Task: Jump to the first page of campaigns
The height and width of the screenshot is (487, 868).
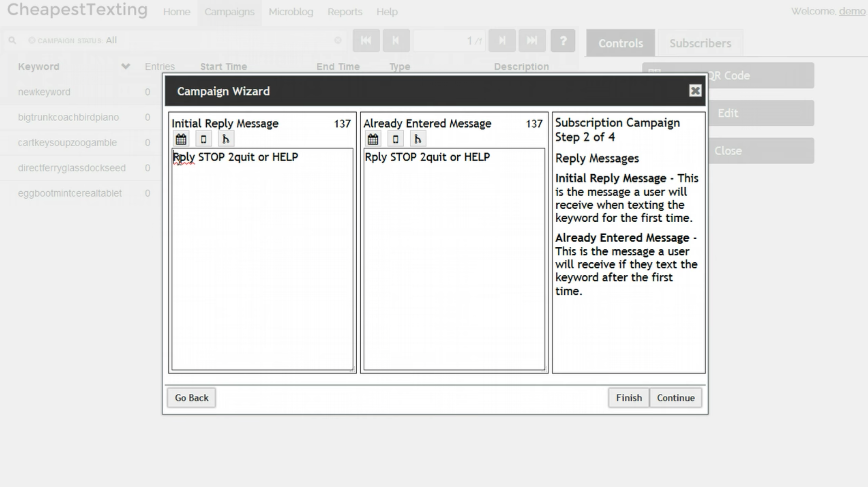Action: coord(366,41)
